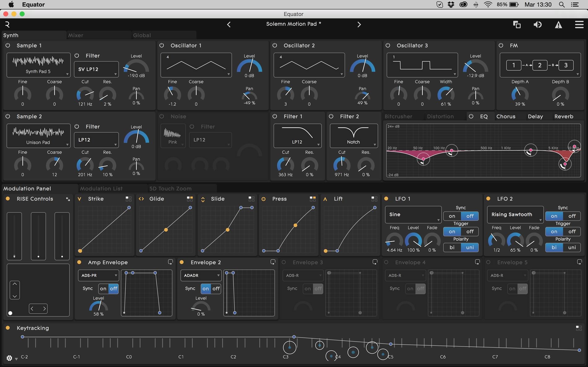Viewport: 588px width, 367px height.
Task: Toggle the Oscillator 2 power icon
Action: click(275, 45)
